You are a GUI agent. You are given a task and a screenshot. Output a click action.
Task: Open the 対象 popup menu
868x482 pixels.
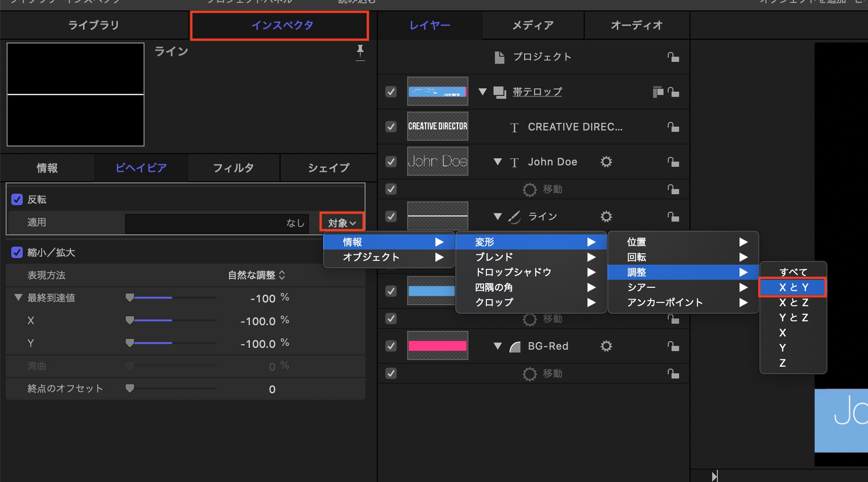point(342,223)
